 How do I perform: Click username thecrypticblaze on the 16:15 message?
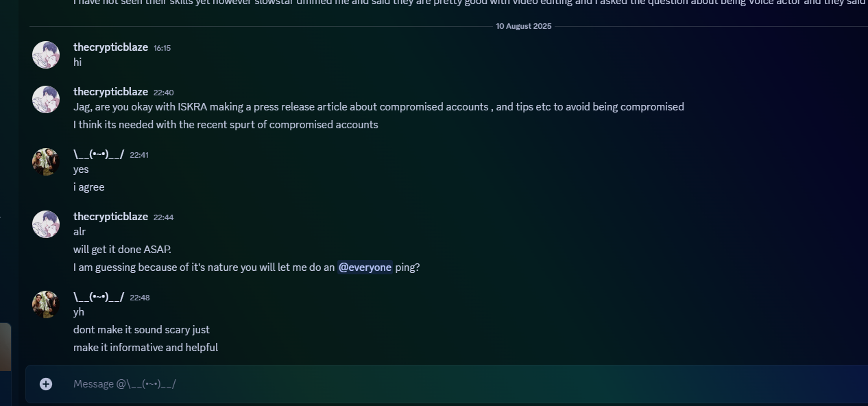(x=110, y=47)
